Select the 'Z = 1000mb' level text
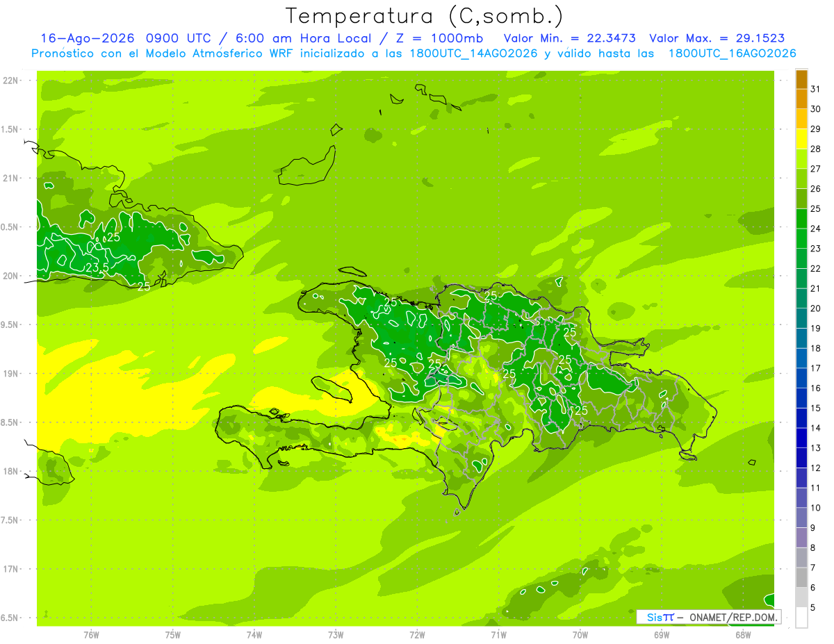The image size is (834, 644). 439,38
